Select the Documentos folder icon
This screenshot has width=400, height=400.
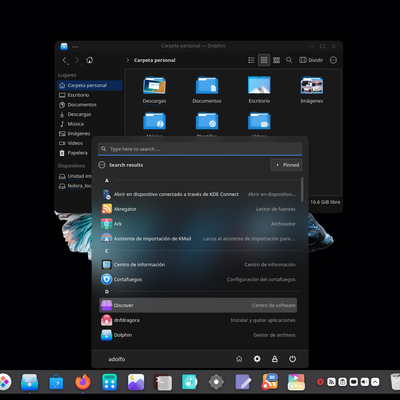pos(207,85)
